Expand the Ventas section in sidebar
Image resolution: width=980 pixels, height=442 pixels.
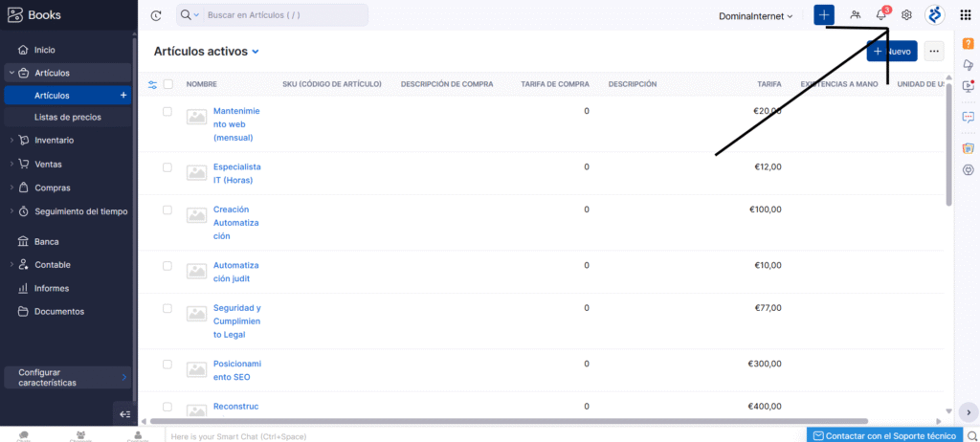coord(48,164)
